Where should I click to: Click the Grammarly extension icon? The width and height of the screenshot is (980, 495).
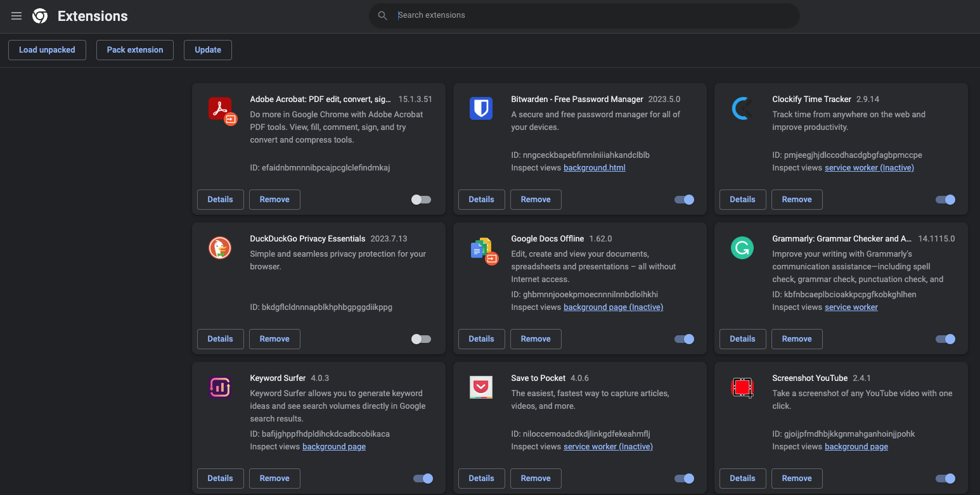742,248
